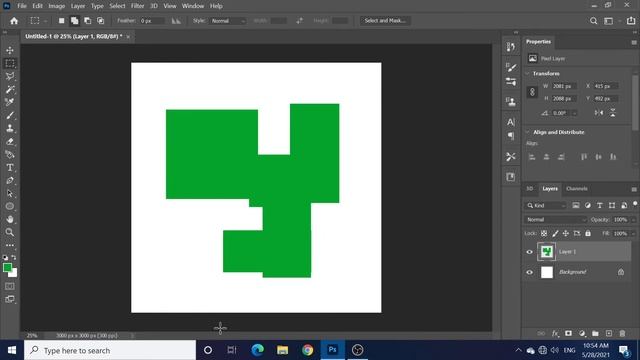Collapse the Align and Distribute section

[527, 132]
